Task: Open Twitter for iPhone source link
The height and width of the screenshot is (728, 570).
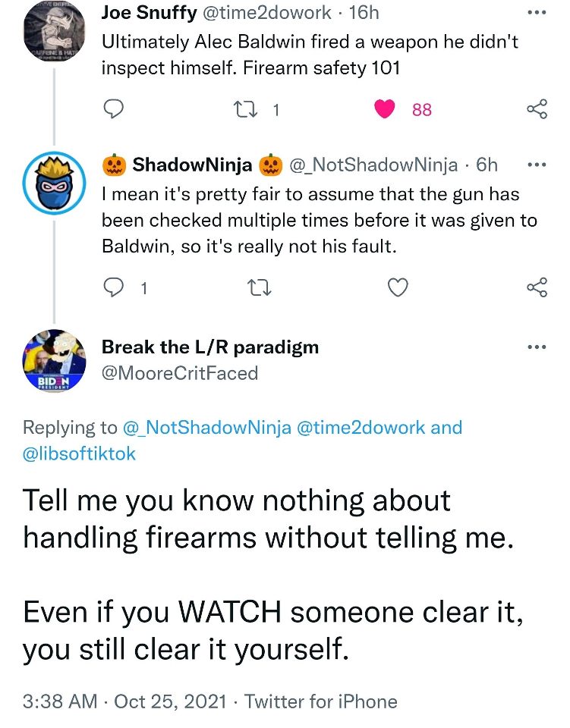Action: pos(320,701)
